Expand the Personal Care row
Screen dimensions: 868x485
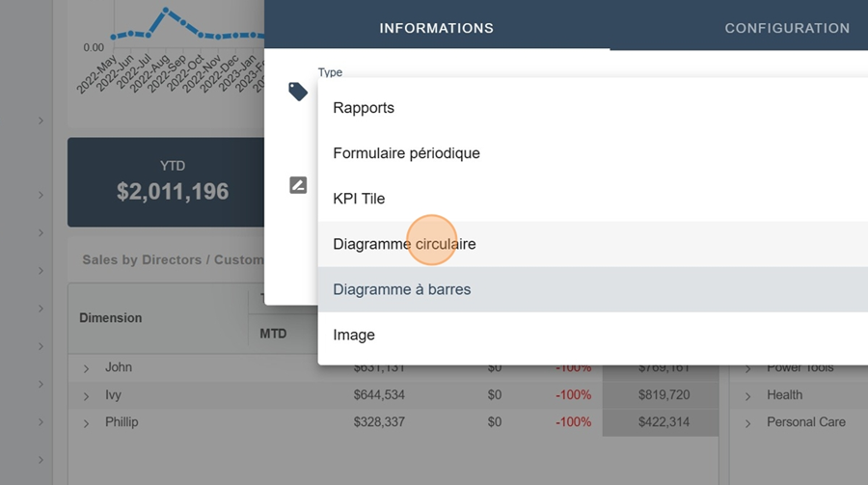pyautogui.click(x=748, y=422)
